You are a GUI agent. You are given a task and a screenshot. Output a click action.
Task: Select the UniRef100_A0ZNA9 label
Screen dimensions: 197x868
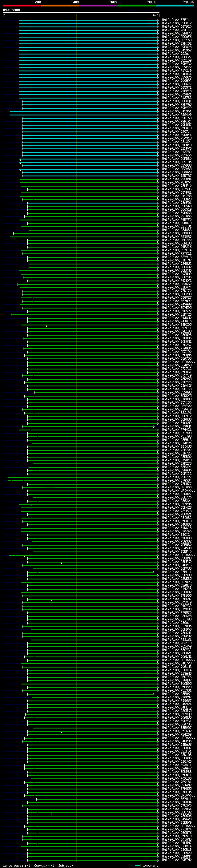point(177,274)
